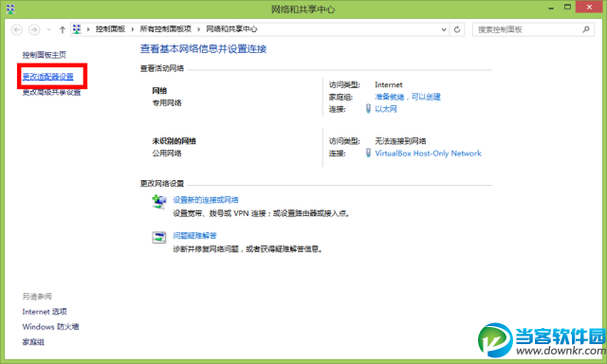Screen dimensions: 607x364
Task: Click the 专用网络 text under 网络
Action: (x=167, y=103)
